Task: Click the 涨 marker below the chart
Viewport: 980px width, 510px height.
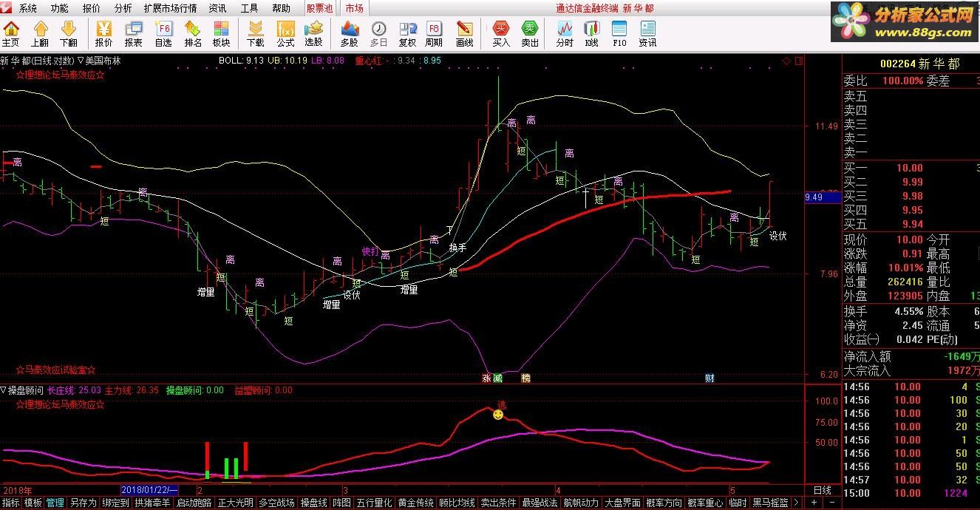Action: click(487, 378)
